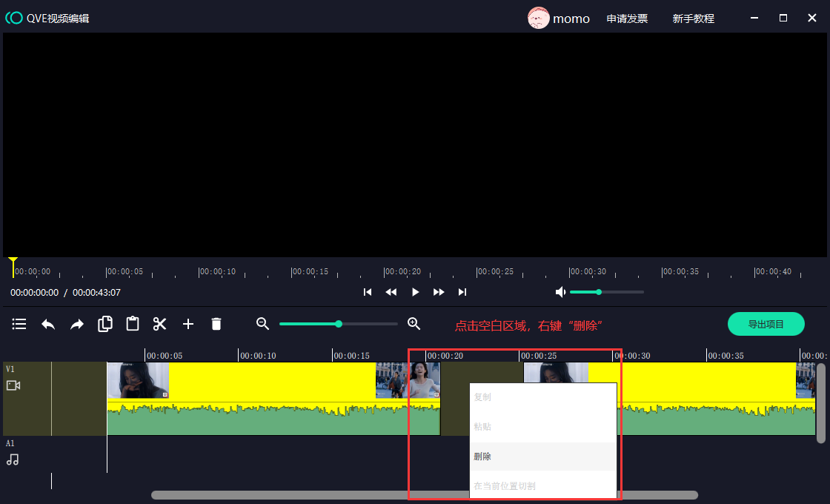Click the paste clipboard icon

pyautogui.click(x=133, y=324)
